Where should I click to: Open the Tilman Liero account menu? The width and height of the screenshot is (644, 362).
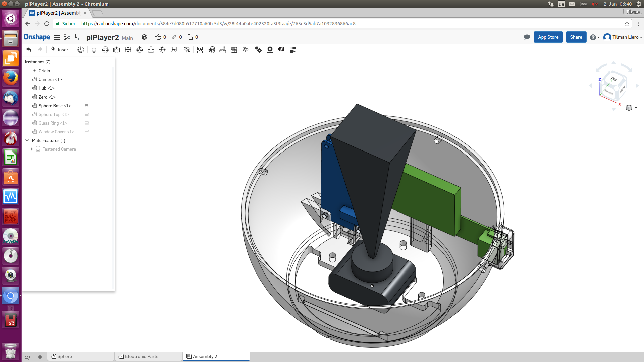click(623, 37)
